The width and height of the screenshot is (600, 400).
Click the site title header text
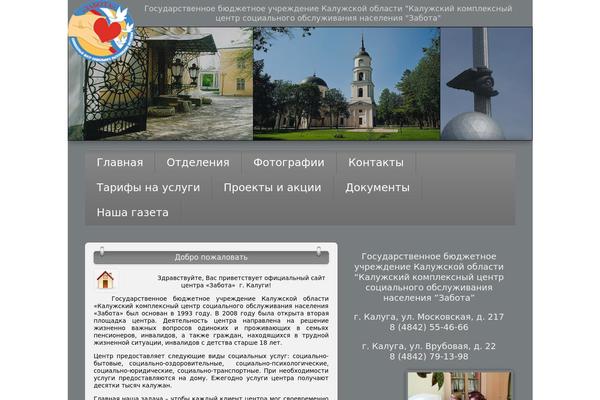(328, 13)
